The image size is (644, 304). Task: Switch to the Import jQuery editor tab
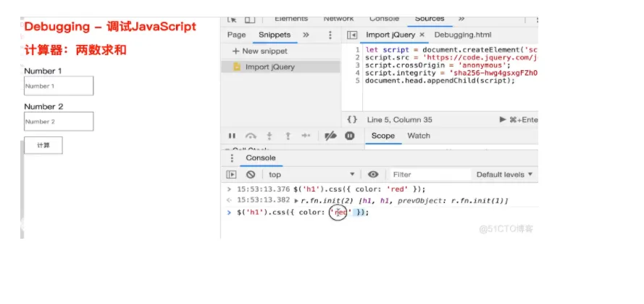(390, 35)
